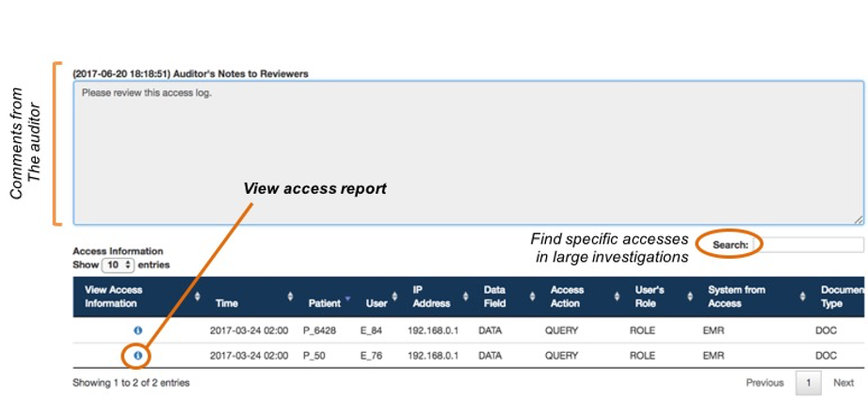Click the Time cell in the P_6428 row
Screen dimensions: 868x399
point(249,331)
